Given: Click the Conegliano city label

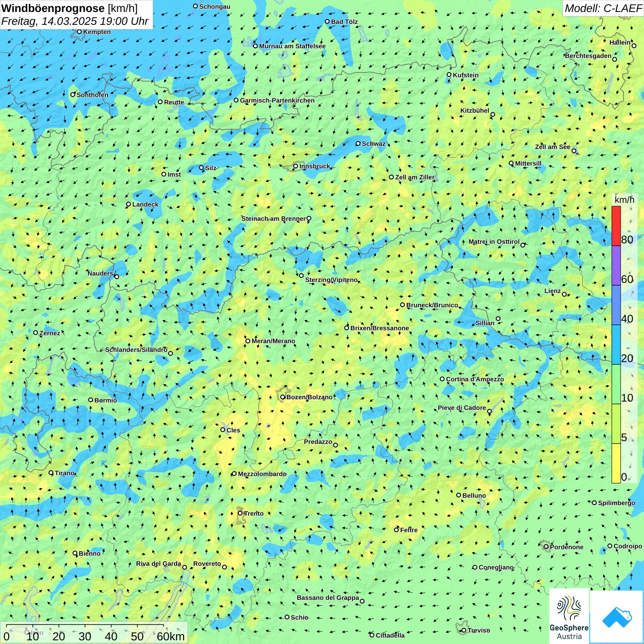Looking at the screenshot, I should point(496,567).
